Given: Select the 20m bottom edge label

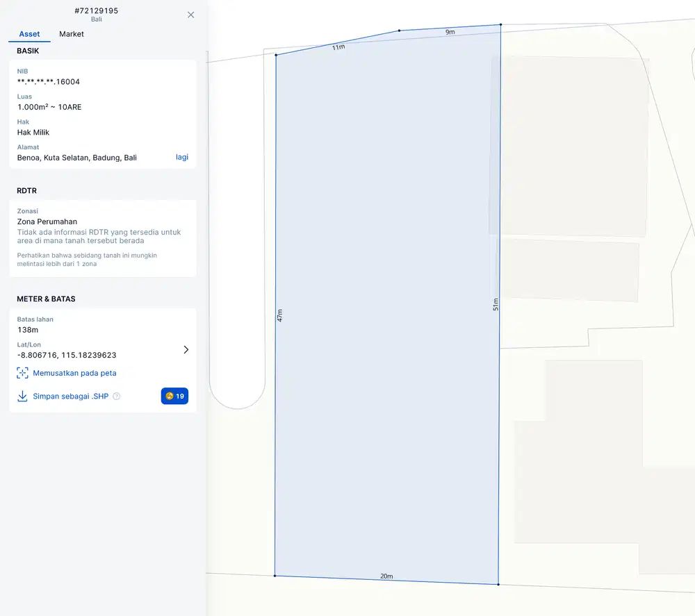Looking at the screenshot, I should (386, 576).
